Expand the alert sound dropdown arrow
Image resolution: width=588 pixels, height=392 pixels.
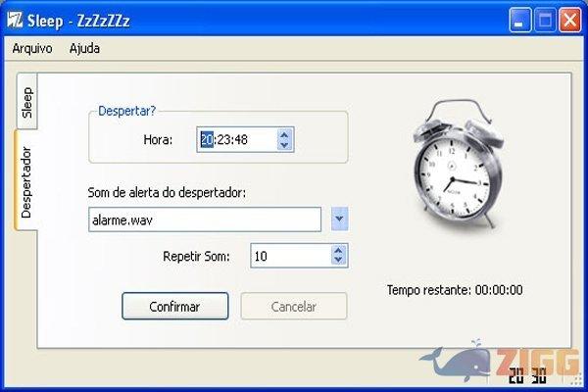(339, 219)
